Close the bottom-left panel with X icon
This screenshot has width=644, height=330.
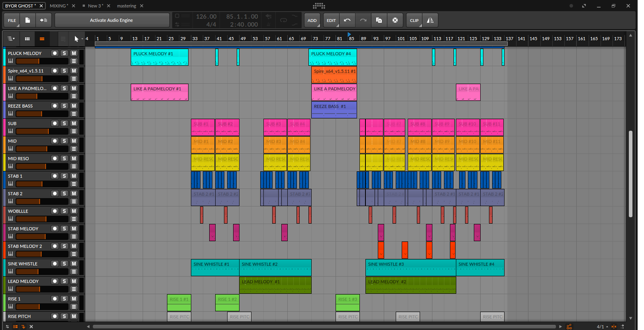tap(31, 326)
